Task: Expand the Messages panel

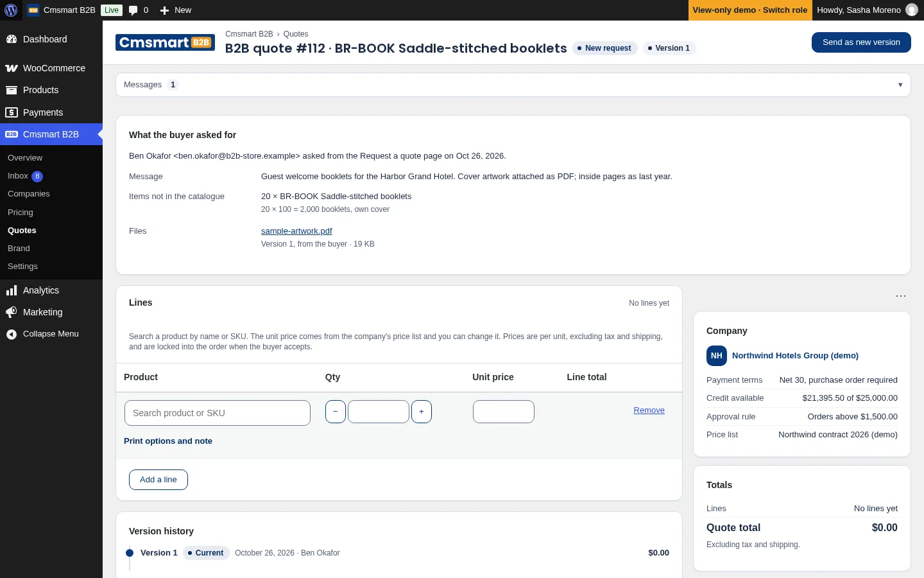Action: point(513,85)
